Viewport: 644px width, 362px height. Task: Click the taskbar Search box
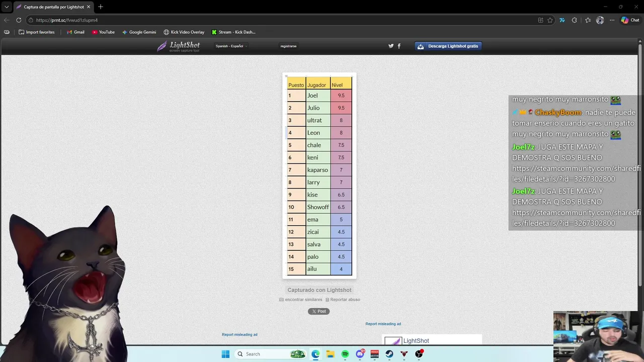point(271,354)
